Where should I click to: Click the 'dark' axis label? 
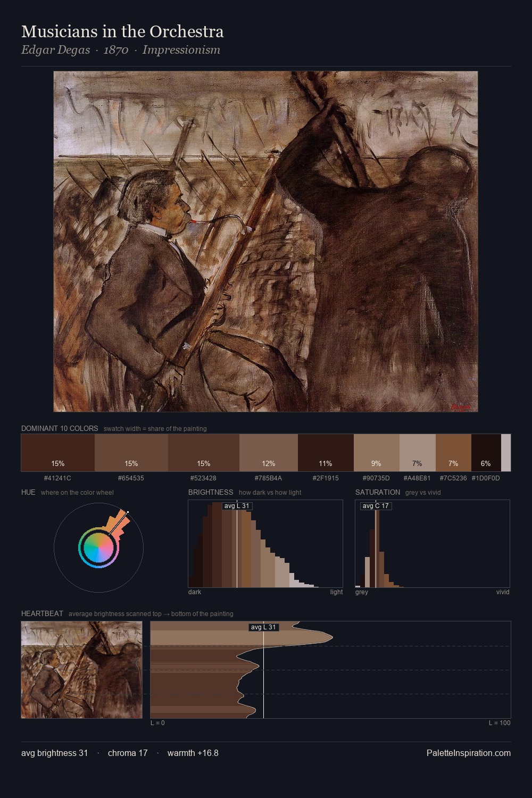pyautogui.click(x=195, y=592)
